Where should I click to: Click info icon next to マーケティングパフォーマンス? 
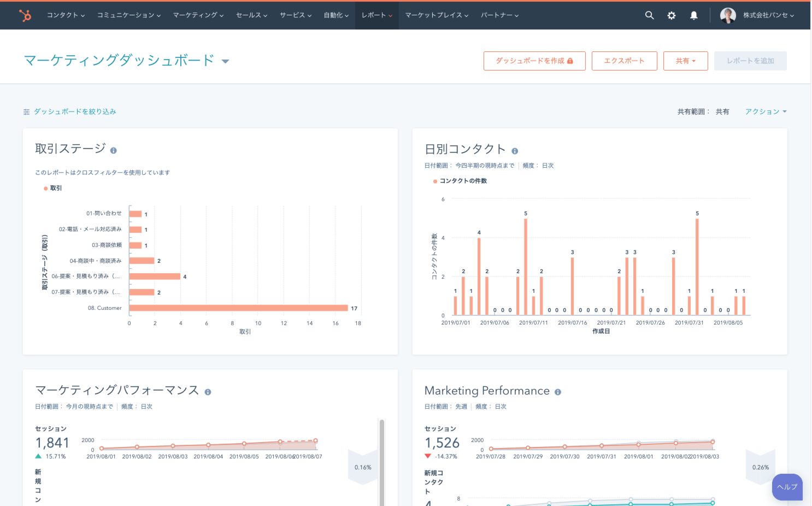pos(208,392)
